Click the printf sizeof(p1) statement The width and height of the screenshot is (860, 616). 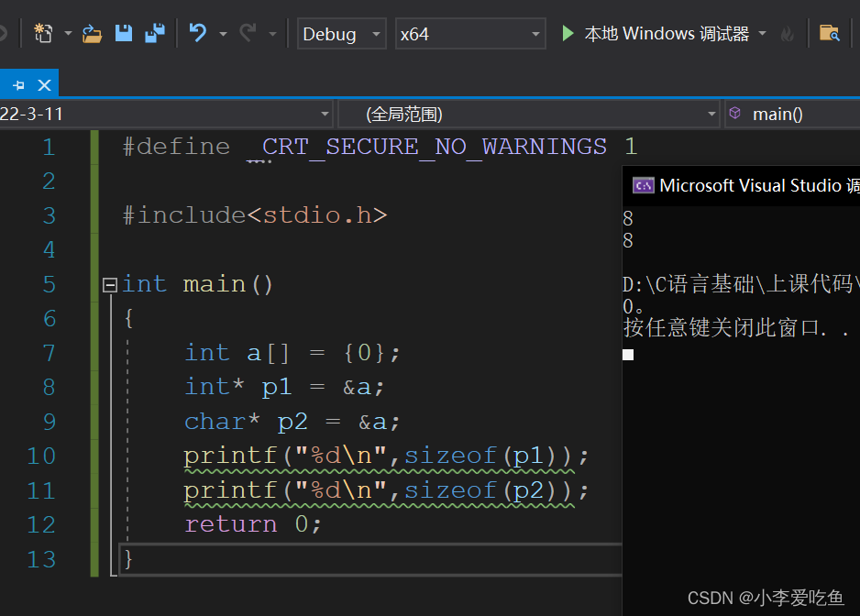[x=386, y=456]
